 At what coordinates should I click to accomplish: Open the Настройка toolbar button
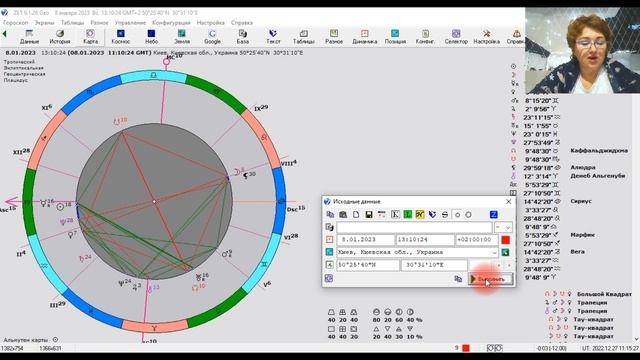click(x=487, y=37)
